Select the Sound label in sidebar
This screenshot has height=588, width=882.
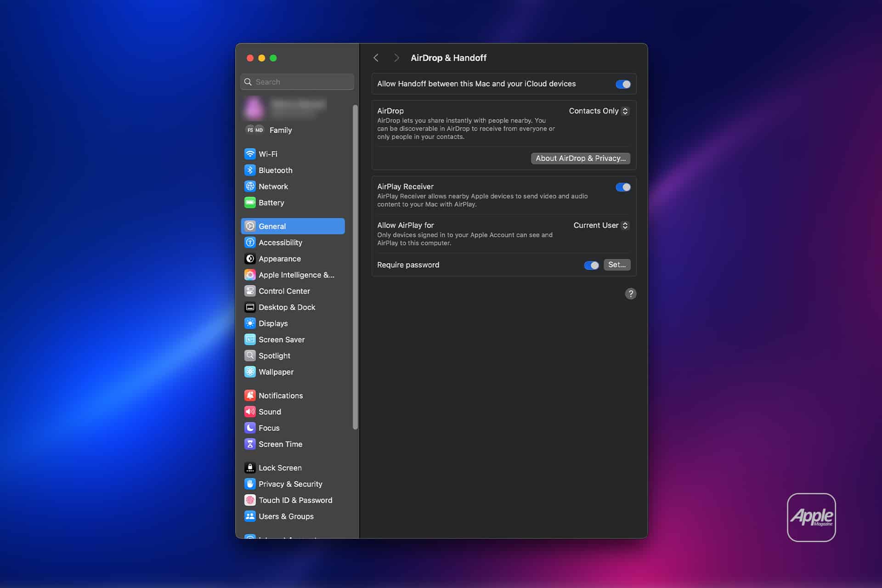[x=270, y=412]
